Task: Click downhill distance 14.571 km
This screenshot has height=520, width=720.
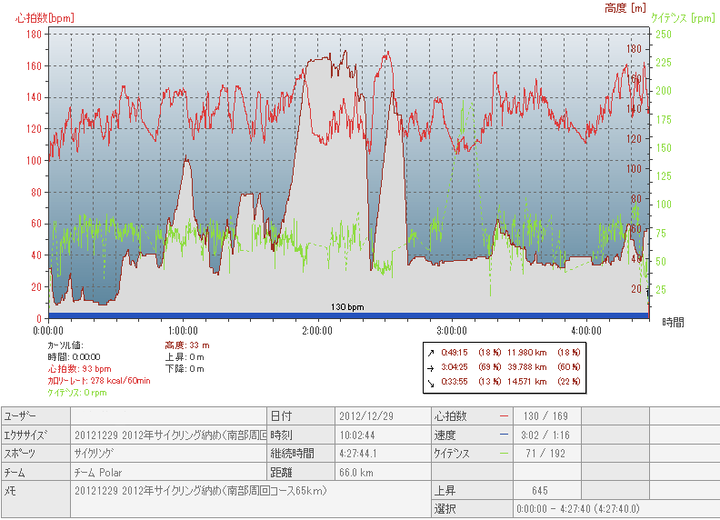Action: coord(527,382)
